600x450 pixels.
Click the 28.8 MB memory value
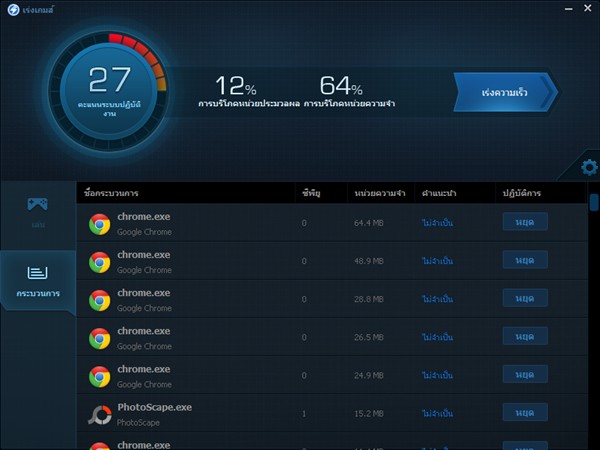tap(368, 299)
